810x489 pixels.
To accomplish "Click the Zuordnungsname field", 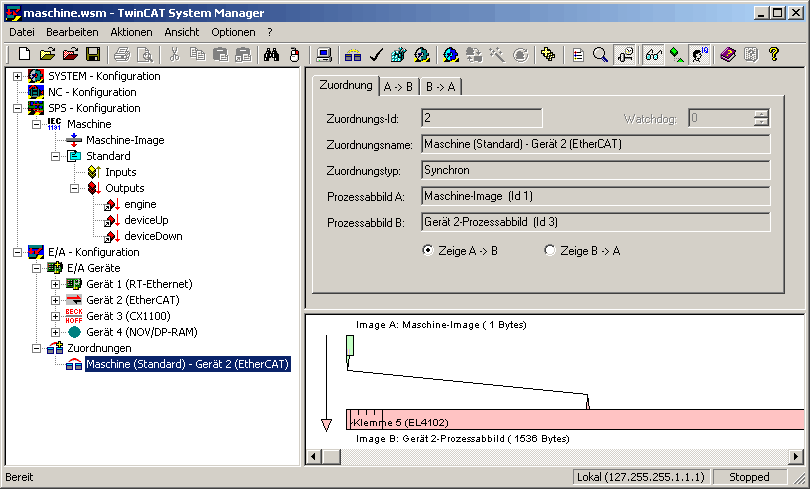I will coord(596,144).
